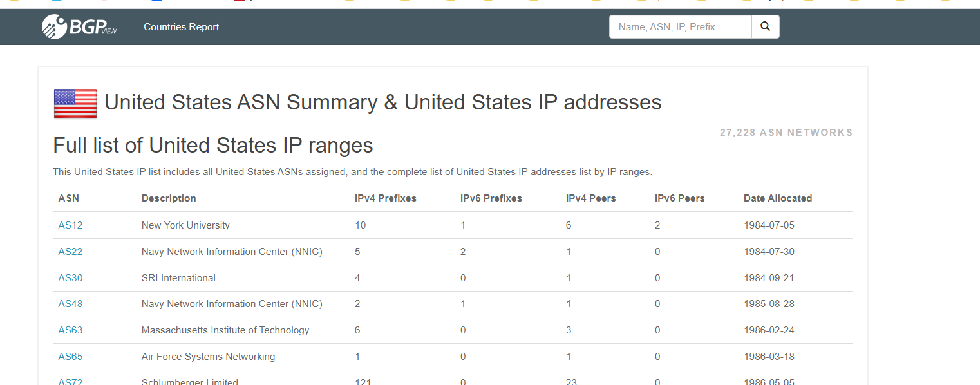Open AS63 for Massachusetts Institute of Technology
Screen dimensions: 980x385
(70, 330)
